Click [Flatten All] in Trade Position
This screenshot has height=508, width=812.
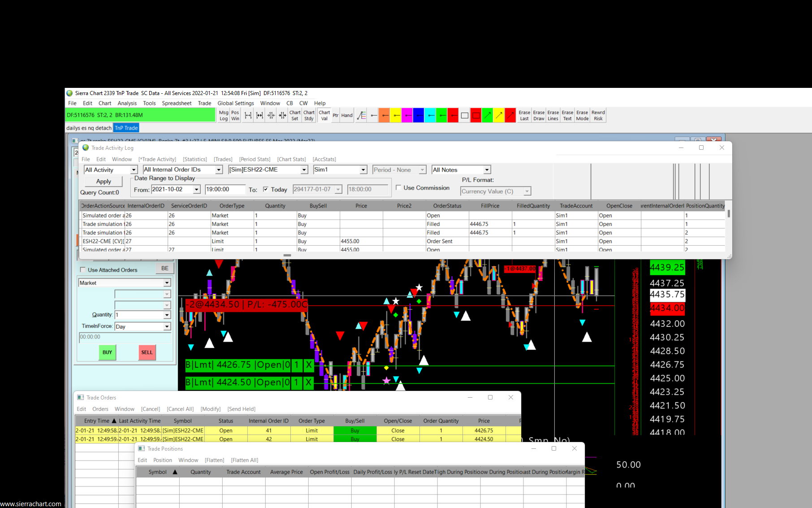[x=245, y=460]
